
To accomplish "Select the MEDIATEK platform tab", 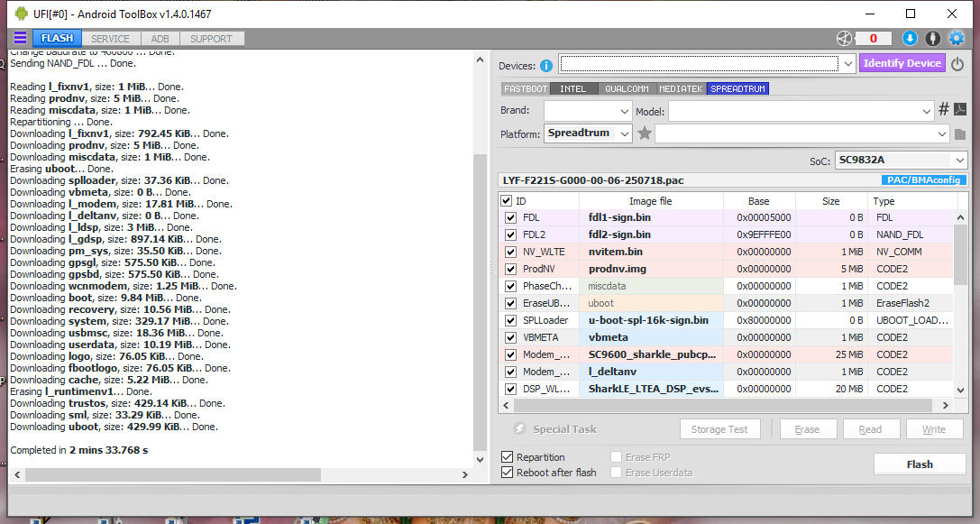I will (682, 88).
